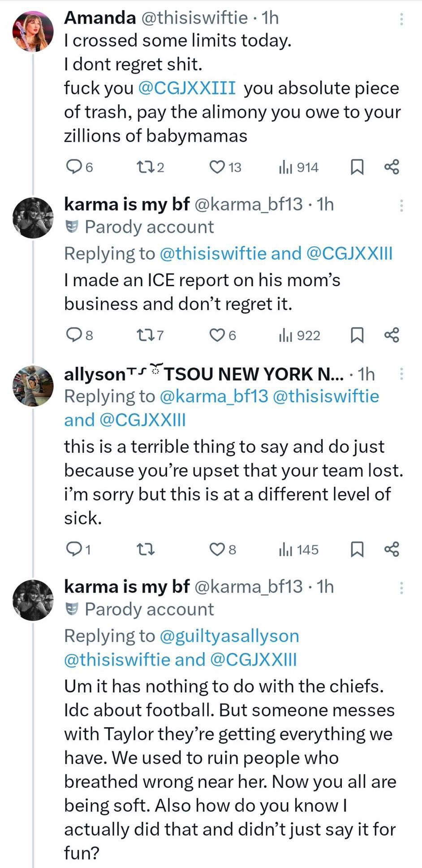Image resolution: width=422 pixels, height=868 pixels.
Task: Open more options on first karma_bf13 tweet
Action: 401,206
